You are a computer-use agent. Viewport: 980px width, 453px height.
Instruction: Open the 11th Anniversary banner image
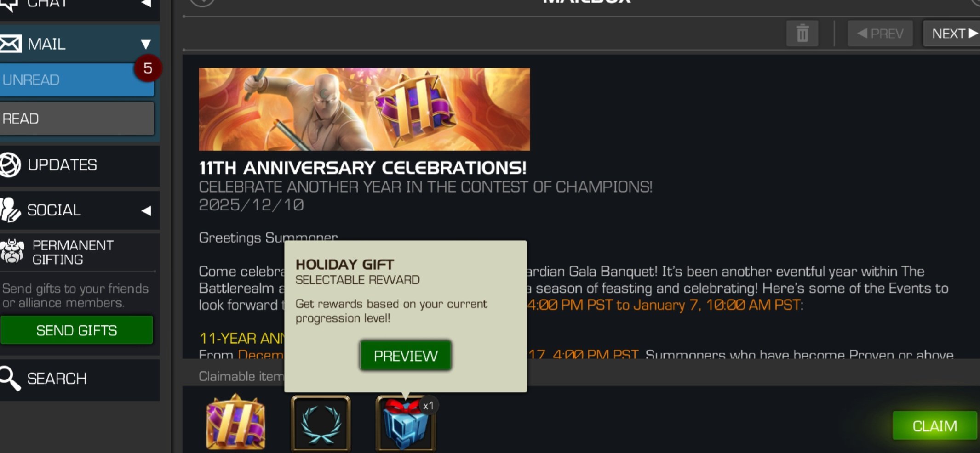(364, 109)
